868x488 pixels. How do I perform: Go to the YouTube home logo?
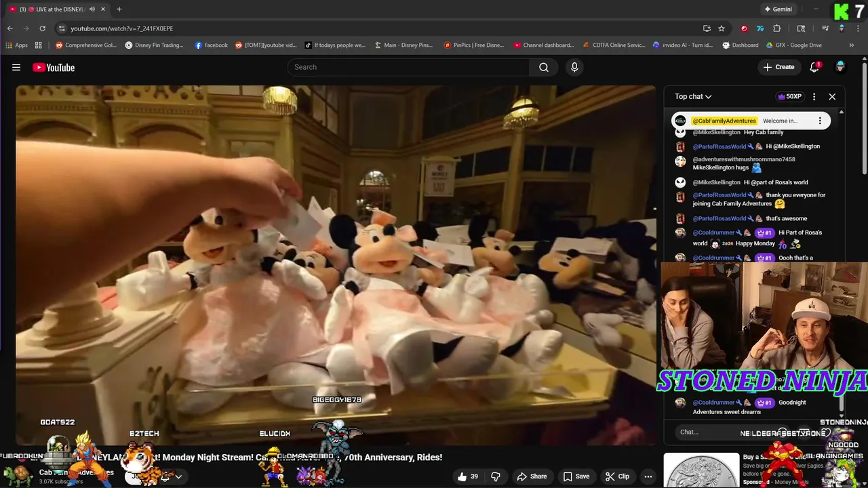pos(54,67)
